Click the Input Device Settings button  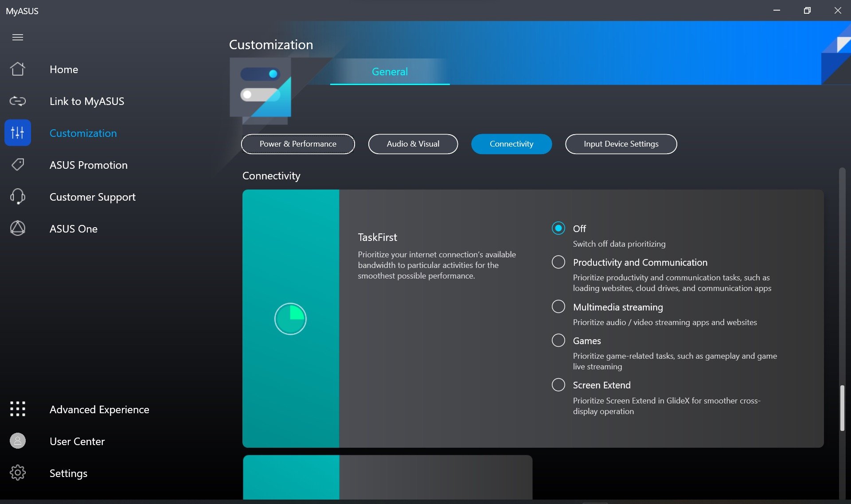click(621, 143)
